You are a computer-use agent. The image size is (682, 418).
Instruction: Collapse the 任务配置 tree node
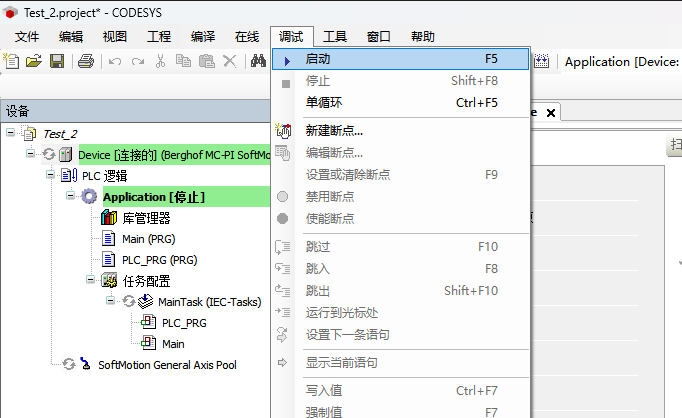(91, 281)
